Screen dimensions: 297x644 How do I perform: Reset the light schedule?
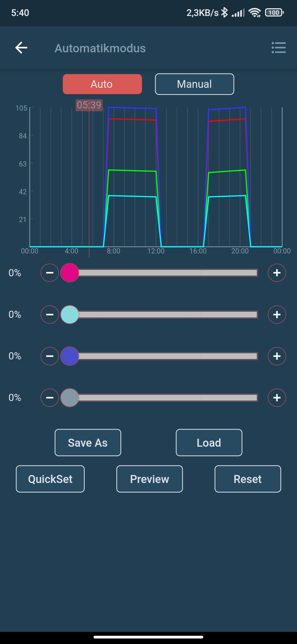pos(248,479)
